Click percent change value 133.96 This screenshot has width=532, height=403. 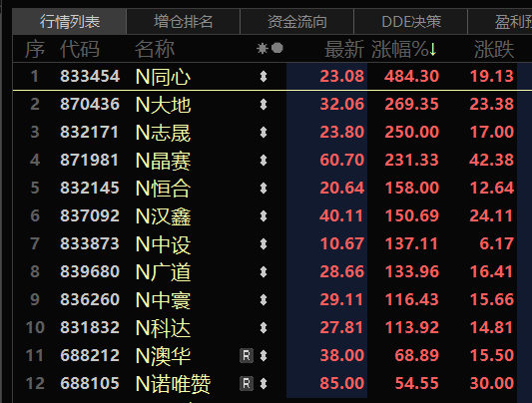[411, 272]
